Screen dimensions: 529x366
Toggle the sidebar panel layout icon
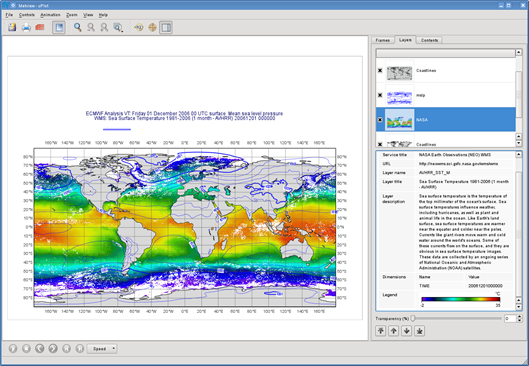point(166,27)
